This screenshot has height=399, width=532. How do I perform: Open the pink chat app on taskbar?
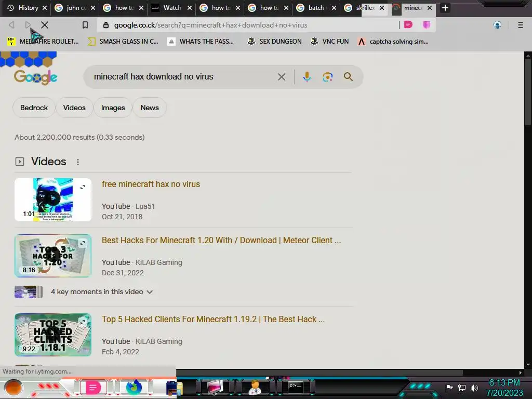(x=92, y=388)
